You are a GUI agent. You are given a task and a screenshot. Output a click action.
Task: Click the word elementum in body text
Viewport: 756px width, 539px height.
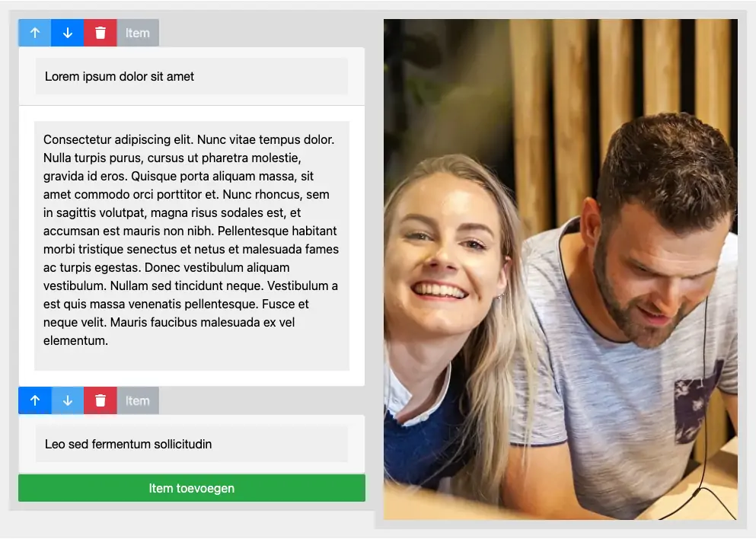[x=75, y=341]
